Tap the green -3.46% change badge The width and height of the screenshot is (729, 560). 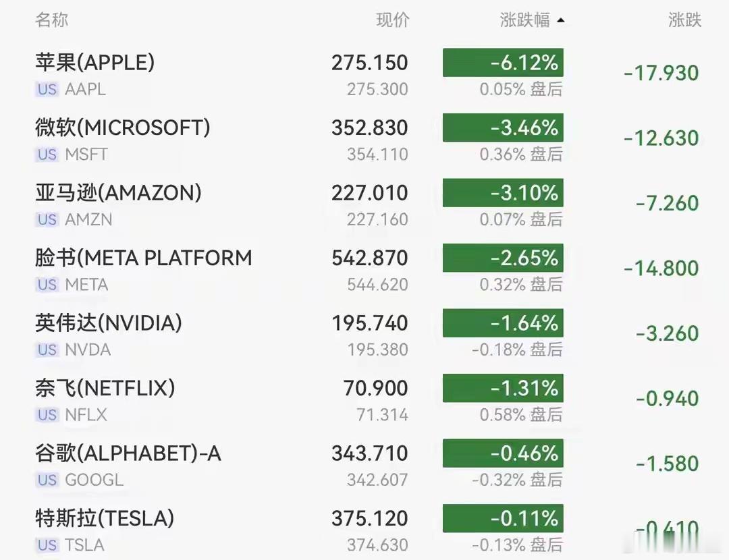click(503, 128)
